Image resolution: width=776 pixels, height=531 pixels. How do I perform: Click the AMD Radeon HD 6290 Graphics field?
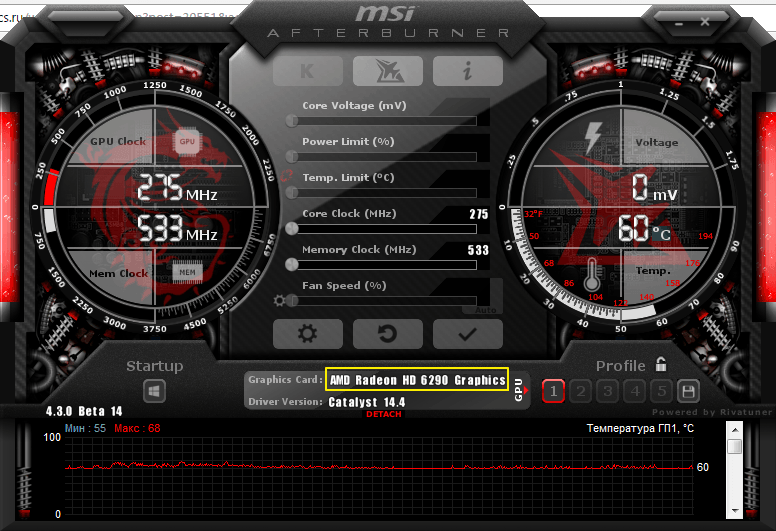(x=417, y=380)
